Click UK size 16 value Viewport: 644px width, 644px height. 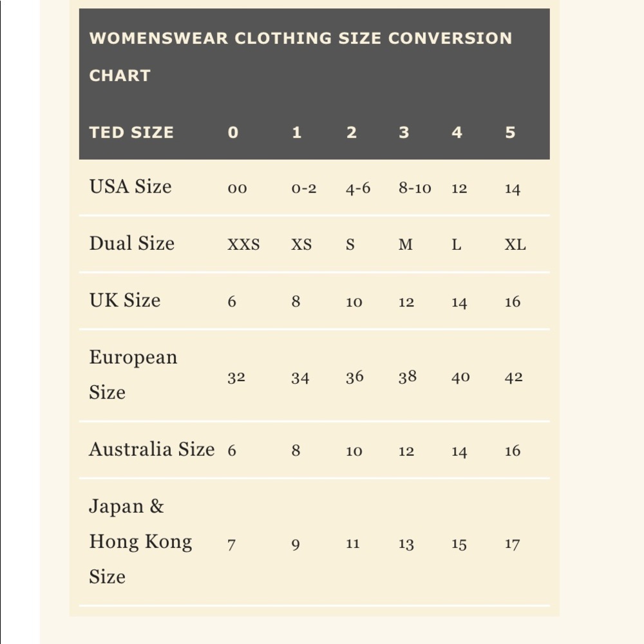coord(513,301)
